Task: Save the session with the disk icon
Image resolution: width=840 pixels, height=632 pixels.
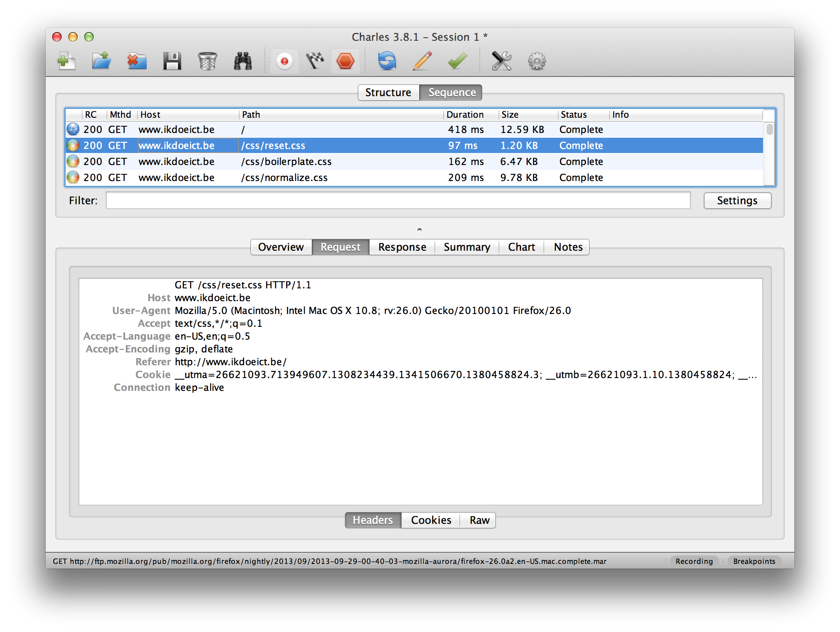Action: point(172,61)
